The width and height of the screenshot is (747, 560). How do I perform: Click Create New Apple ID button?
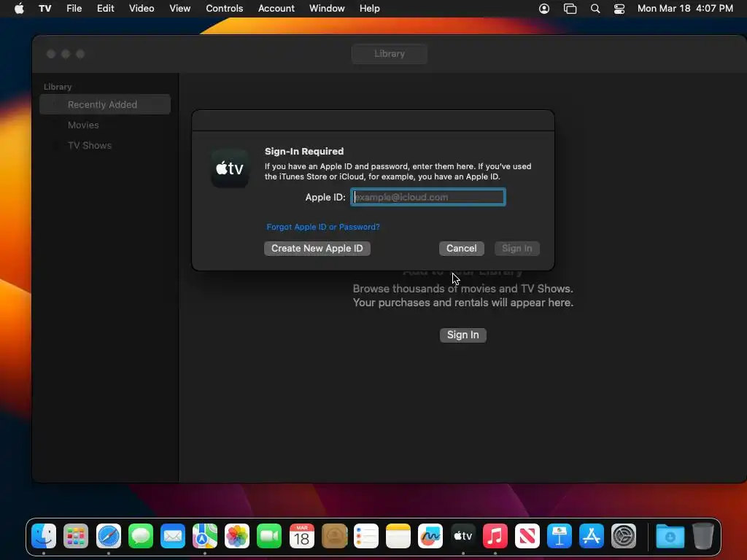[x=317, y=248]
